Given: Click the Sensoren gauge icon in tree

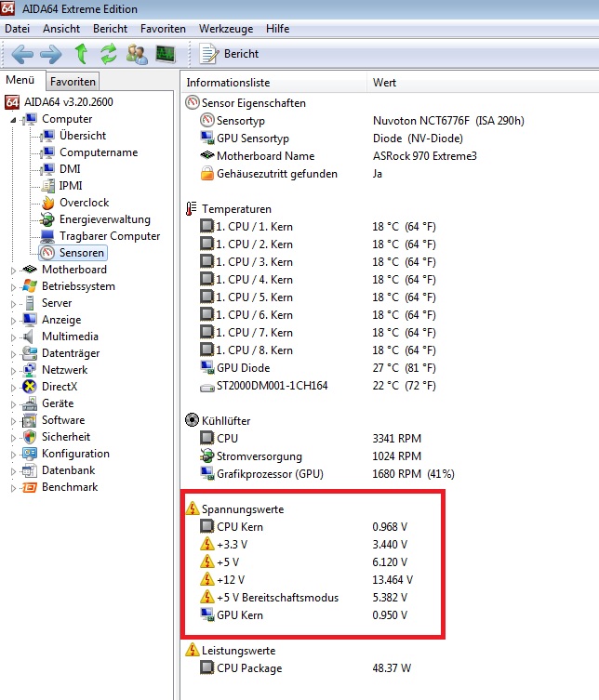Looking at the screenshot, I should click(x=47, y=253).
